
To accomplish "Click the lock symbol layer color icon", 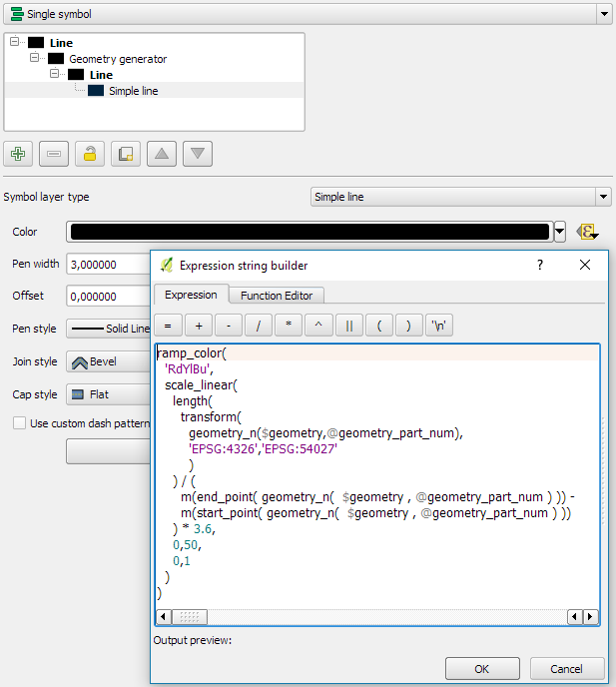I will [x=90, y=154].
